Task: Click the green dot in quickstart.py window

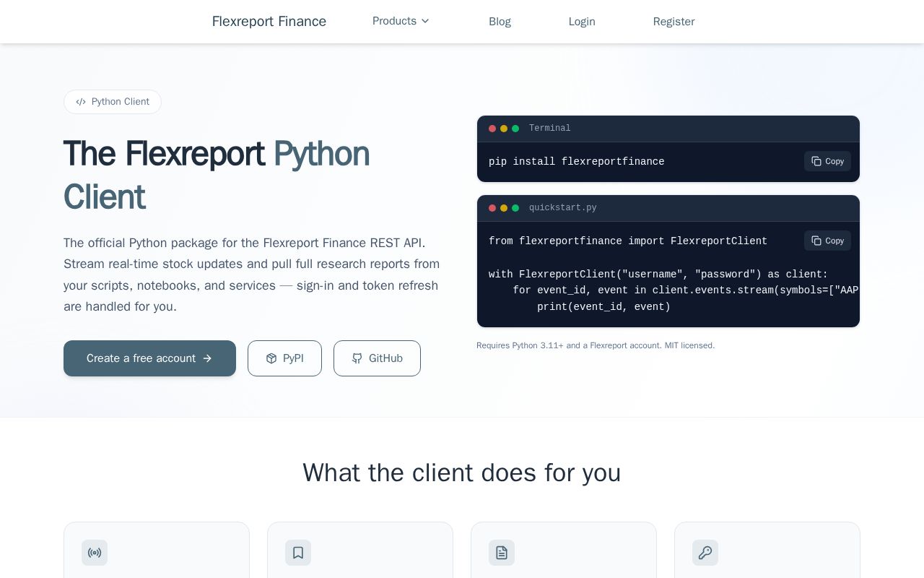Action: (515, 208)
